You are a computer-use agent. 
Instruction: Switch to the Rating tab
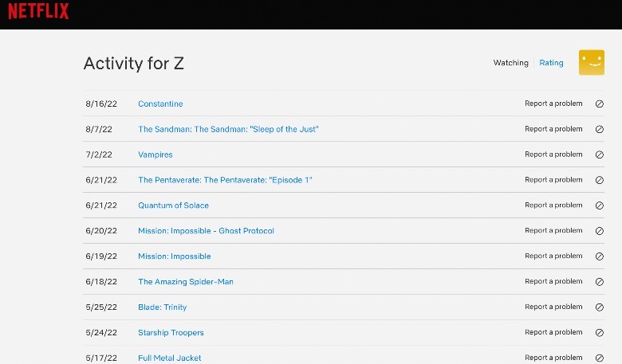pyautogui.click(x=551, y=63)
